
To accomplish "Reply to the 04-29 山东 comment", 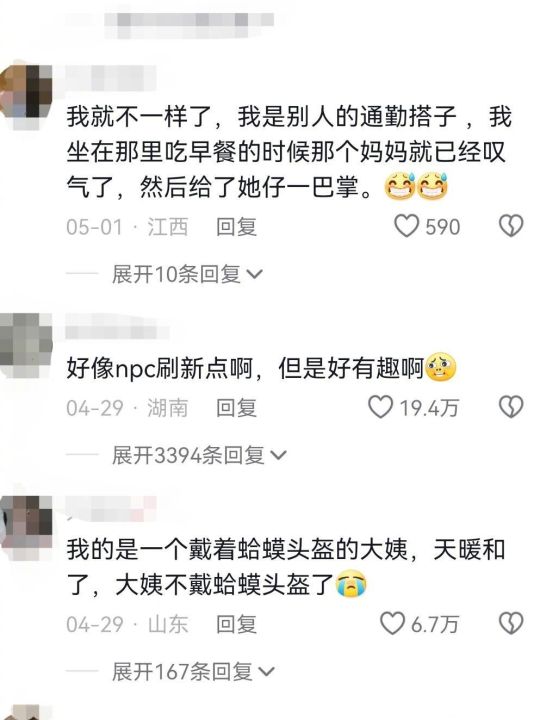I will 236,624.
